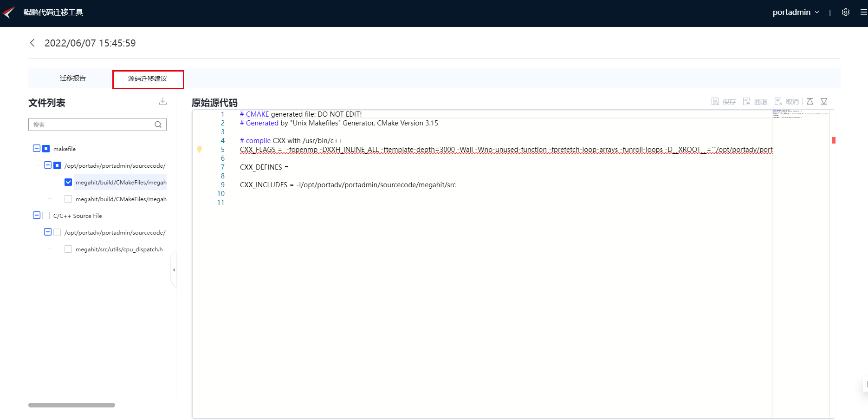The width and height of the screenshot is (868, 420).
Task: Collapse the file list side panel
Action: [174, 270]
